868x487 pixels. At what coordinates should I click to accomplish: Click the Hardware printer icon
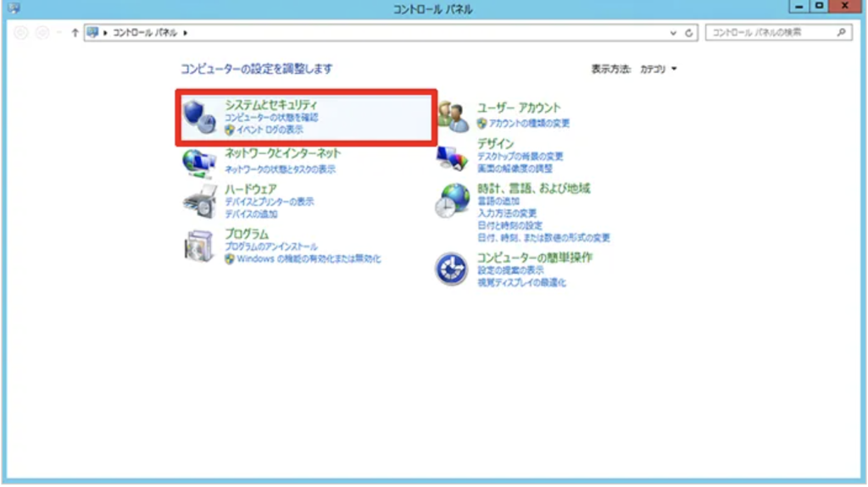click(x=200, y=202)
